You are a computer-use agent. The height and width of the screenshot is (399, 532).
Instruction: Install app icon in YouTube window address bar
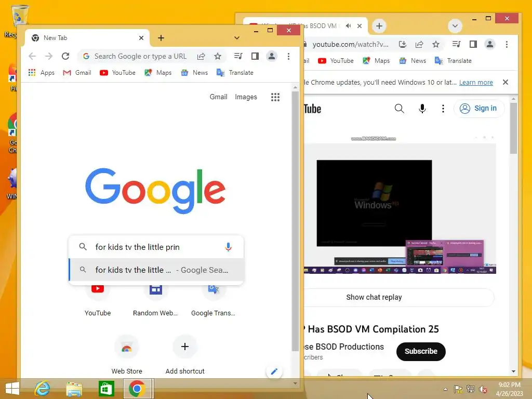(403, 44)
